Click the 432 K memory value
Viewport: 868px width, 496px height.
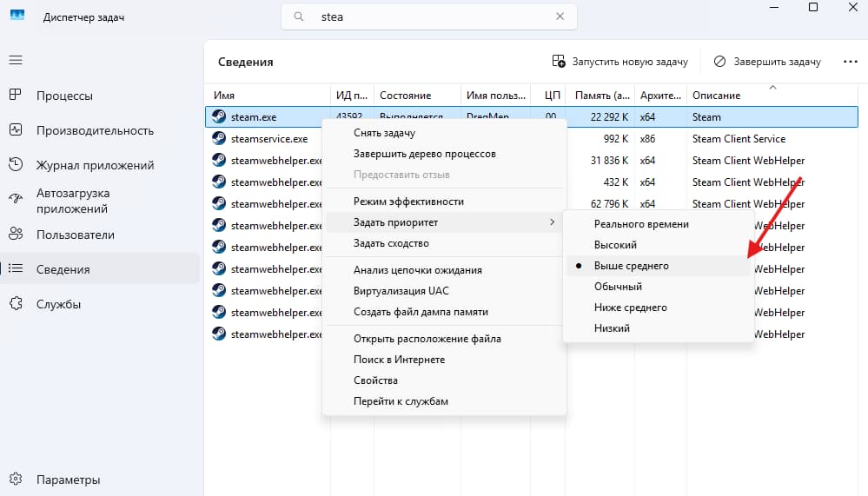click(615, 182)
